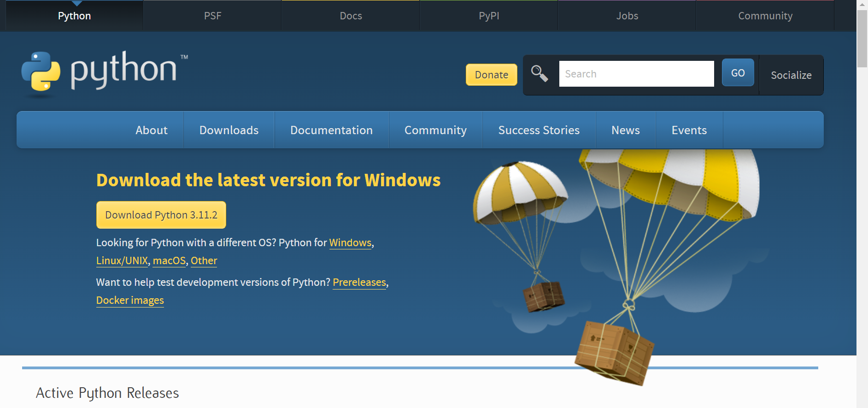This screenshot has width=868, height=408.
Task: Click the Python snake logo
Action: pyautogui.click(x=41, y=71)
